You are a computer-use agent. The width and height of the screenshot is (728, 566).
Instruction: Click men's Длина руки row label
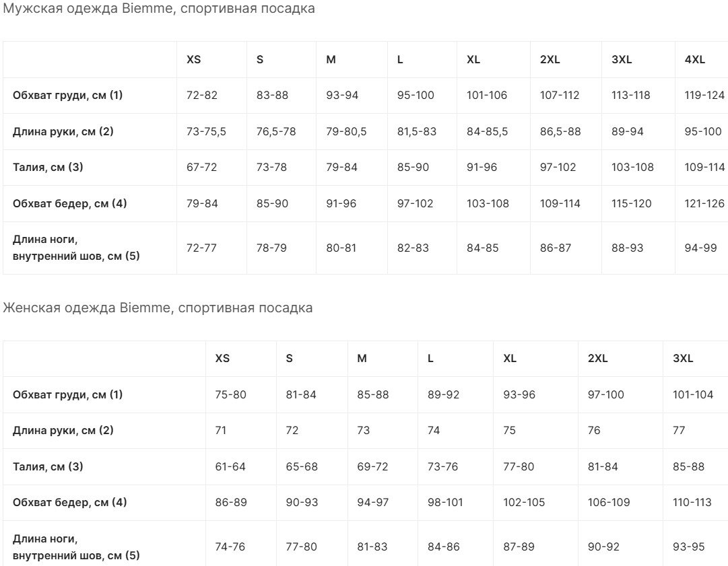tap(63, 131)
